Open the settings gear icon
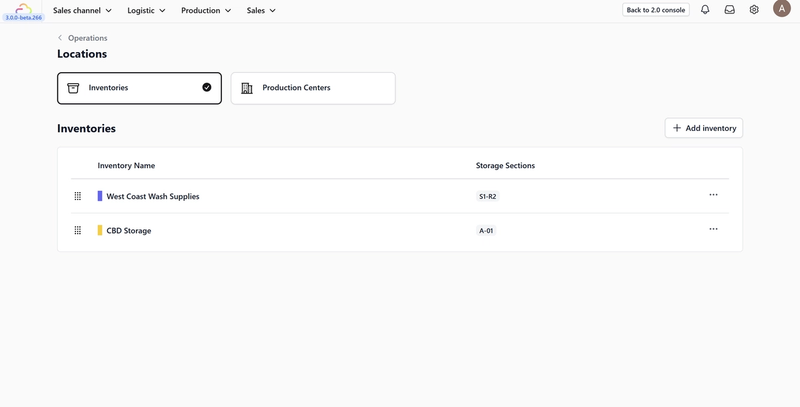Viewport: 800px width, 407px height. (754, 10)
